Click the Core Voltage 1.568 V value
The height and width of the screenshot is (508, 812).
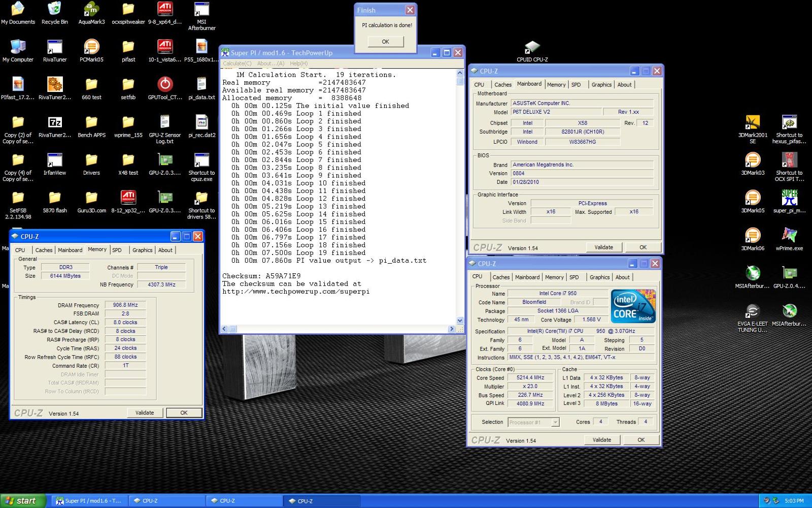click(x=591, y=320)
